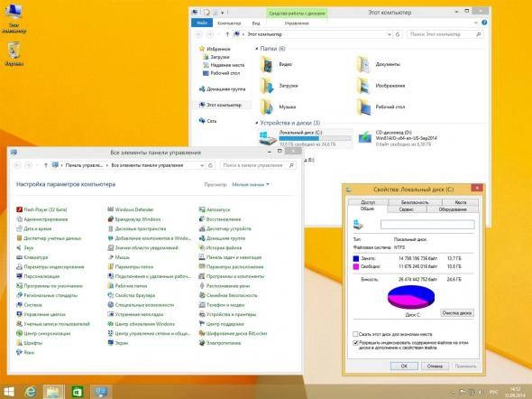The height and width of the screenshot is (399, 532).
Task: Open Электропитание (Power) applet
Action: pos(220,343)
